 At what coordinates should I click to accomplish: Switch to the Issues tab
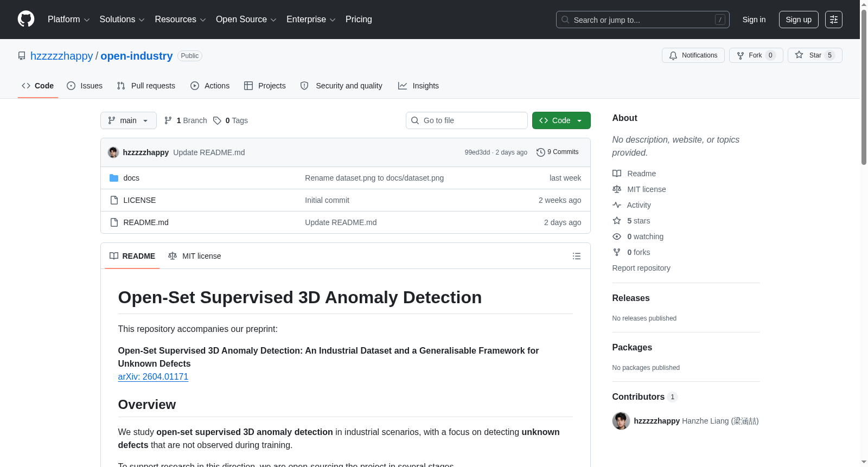85,86
